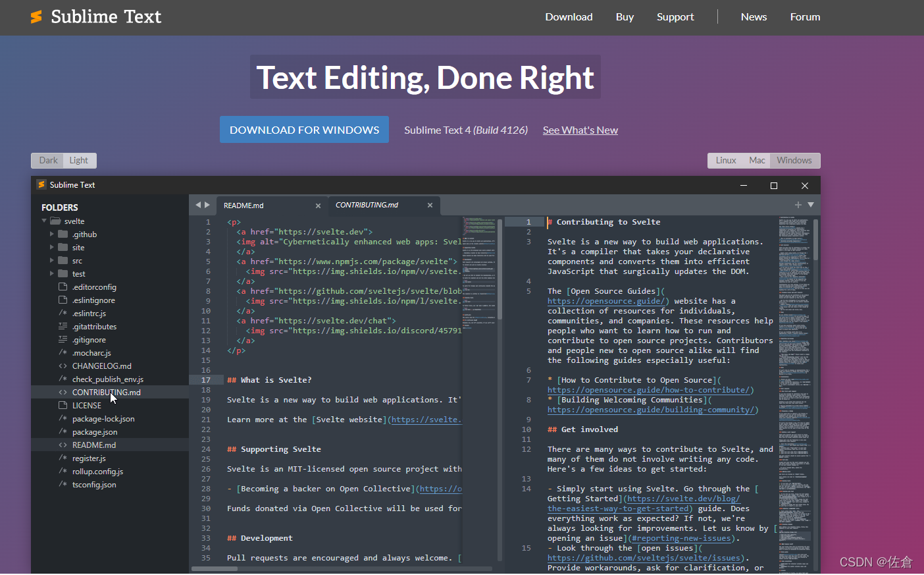Open the Forum nav item

(805, 17)
